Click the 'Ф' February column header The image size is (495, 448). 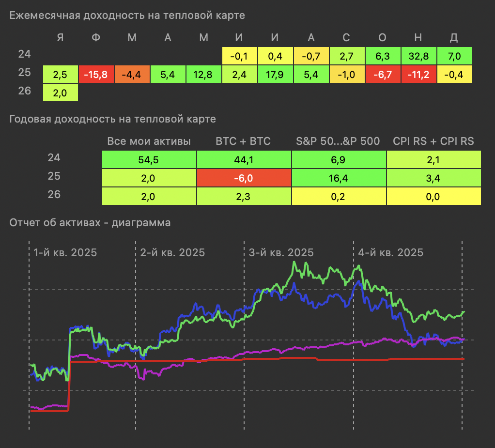point(96,38)
